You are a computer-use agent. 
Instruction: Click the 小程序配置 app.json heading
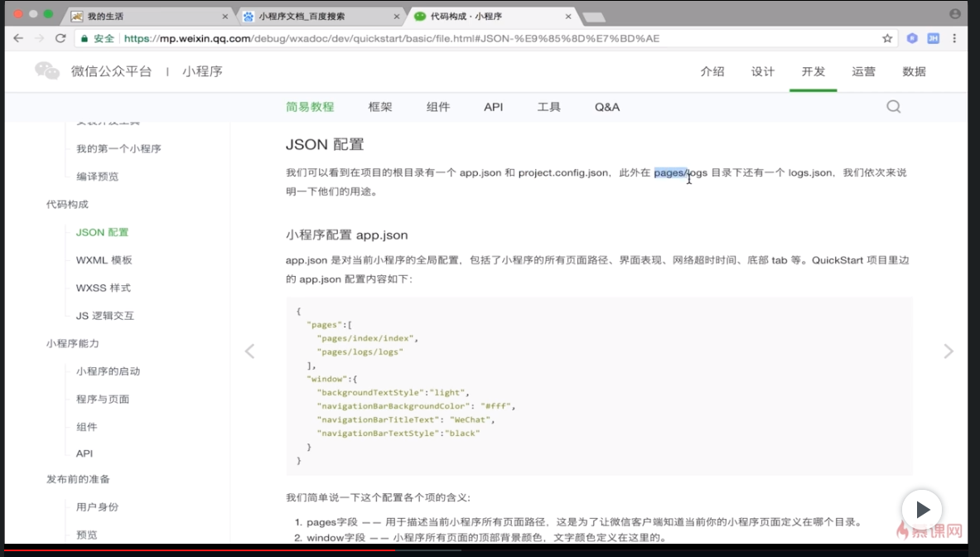tap(346, 235)
